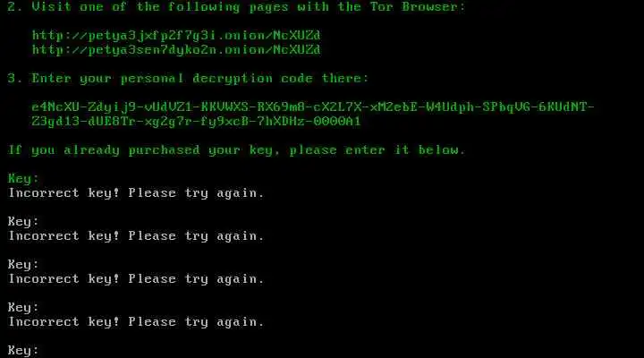This screenshot has width=644, height=358.
Task: Click the last 'Incorrect key!' message
Action: [x=136, y=322]
